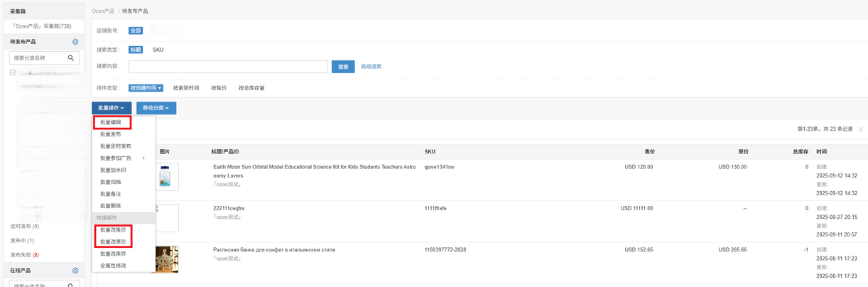The width and height of the screenshot is (868, 287).
Task: Open the Earth Moon Sun product thumbnail
Action: 166,176
